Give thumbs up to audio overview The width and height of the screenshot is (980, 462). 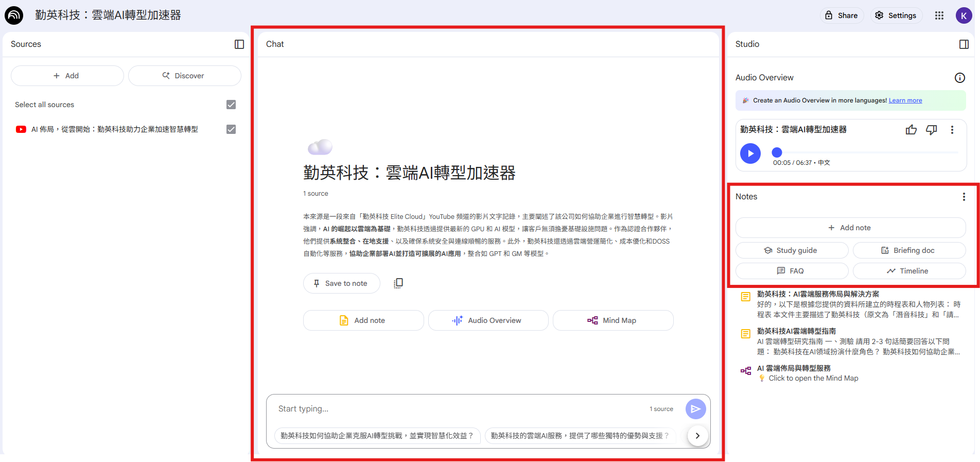pyautogui.click(x=911, y=130)
